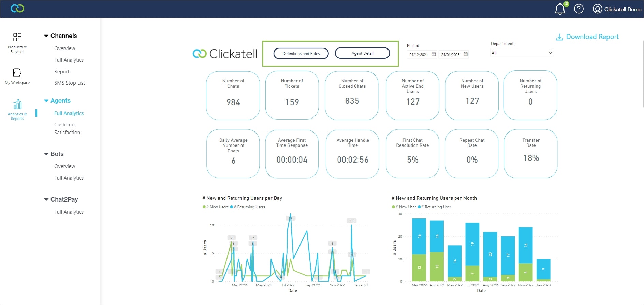This screenshot has width=644, height=305.
Task: Collapse the Bots section
Action: (x=46, y=154)
